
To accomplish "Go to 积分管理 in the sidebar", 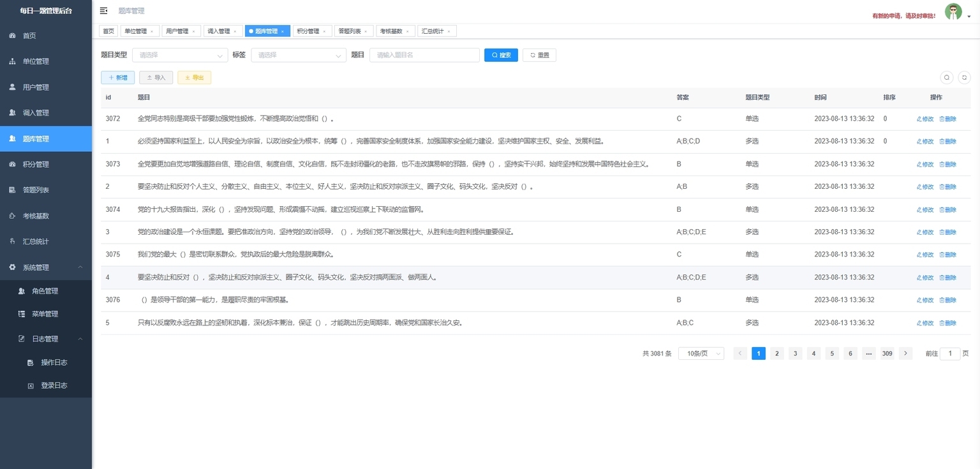I will [x=36, y=164].
